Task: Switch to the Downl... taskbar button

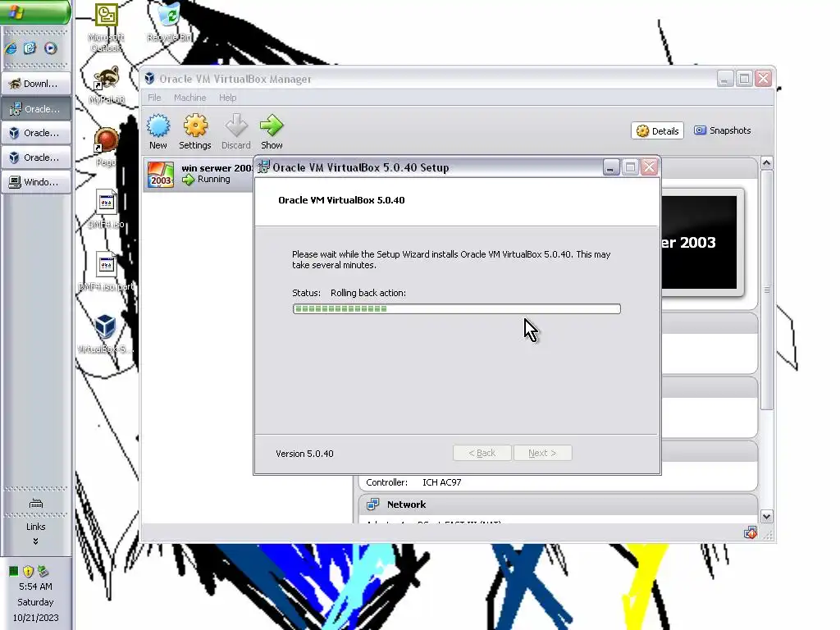Action: pos(36,84)
